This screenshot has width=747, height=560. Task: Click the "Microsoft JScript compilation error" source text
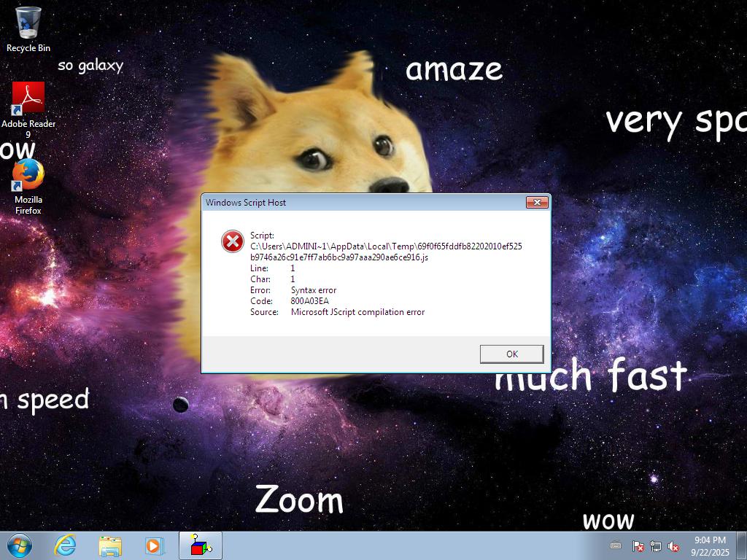click(357, 312)
